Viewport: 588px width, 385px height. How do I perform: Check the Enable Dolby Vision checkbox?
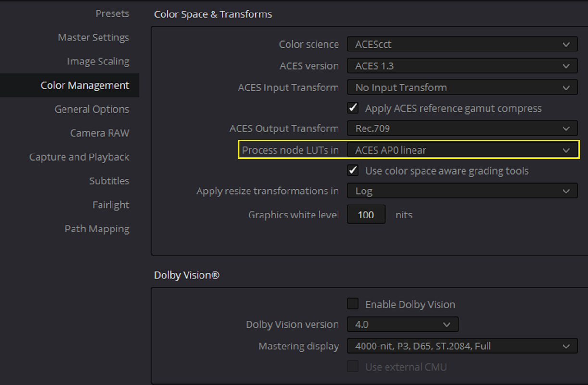pos(353,304)
